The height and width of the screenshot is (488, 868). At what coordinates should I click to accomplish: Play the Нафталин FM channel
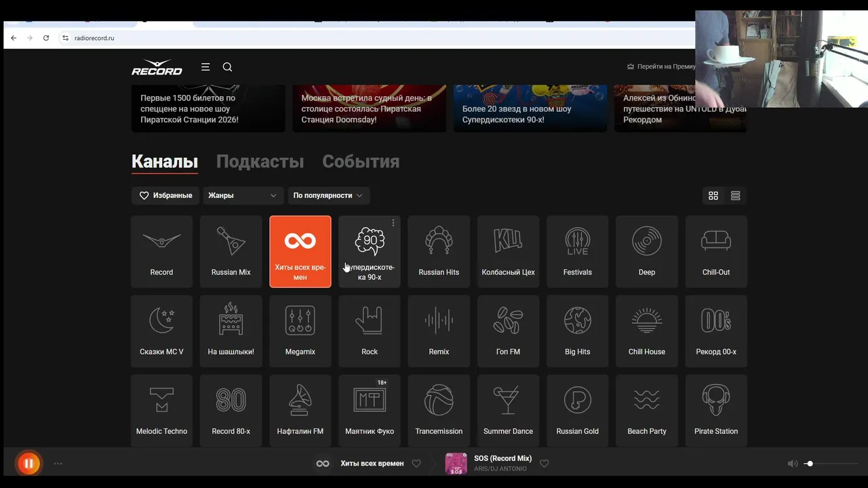(x=300, y=410)
